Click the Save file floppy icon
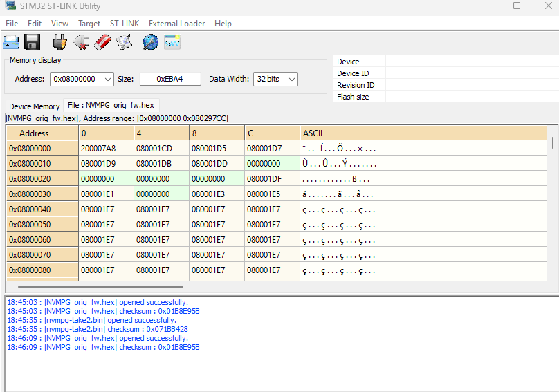Screen dimensions: 559x392 tap(32, 42)
